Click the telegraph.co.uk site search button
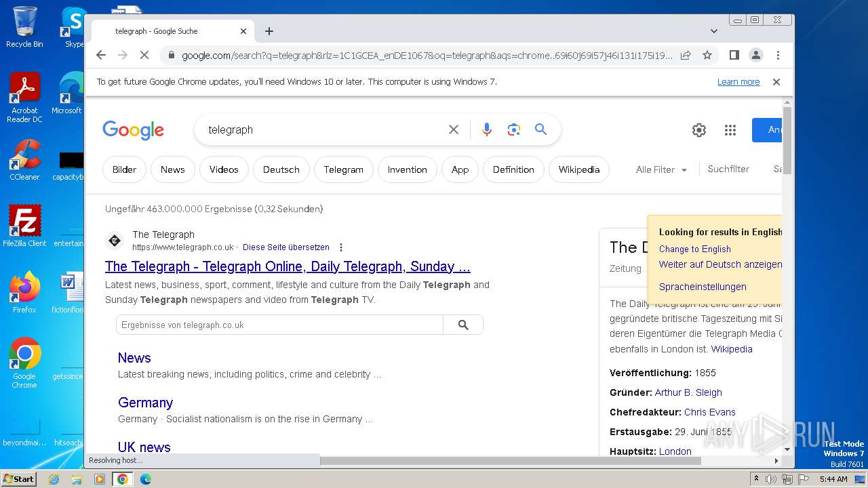Screen dimensions: 868x488 coord(463,325)
